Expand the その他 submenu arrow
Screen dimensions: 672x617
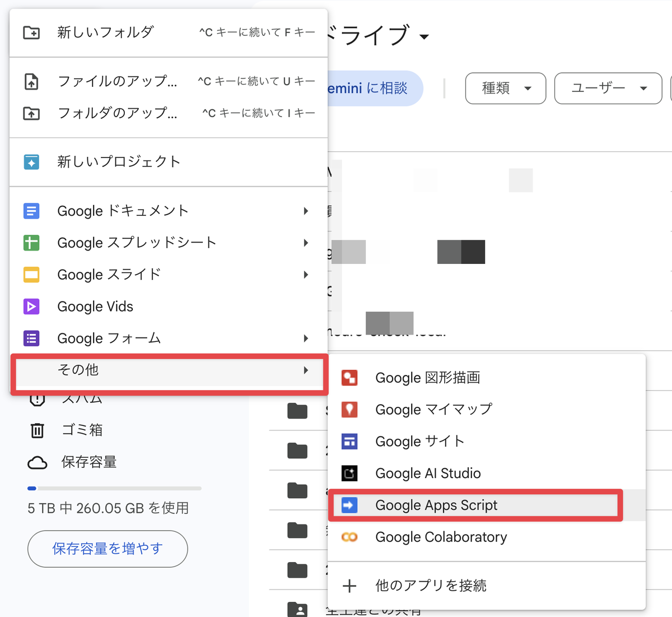coord(306,370)
